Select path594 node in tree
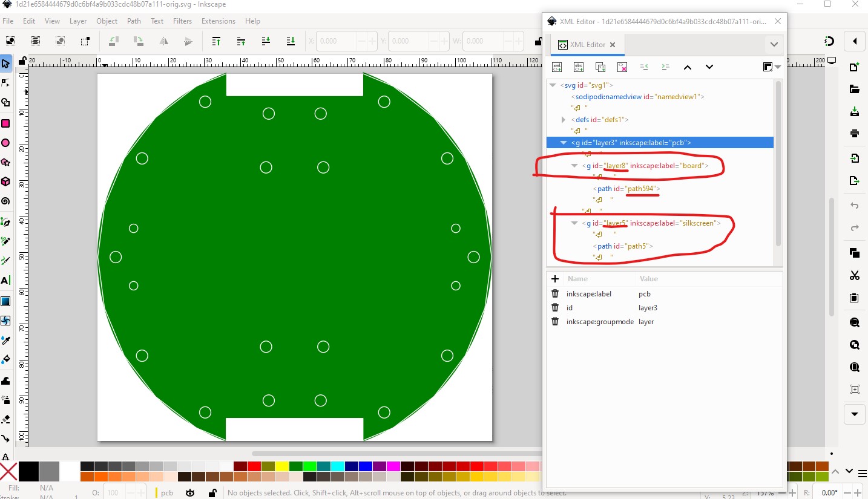The height and width of the screenshot is (499, 868). tap(626, 189)
